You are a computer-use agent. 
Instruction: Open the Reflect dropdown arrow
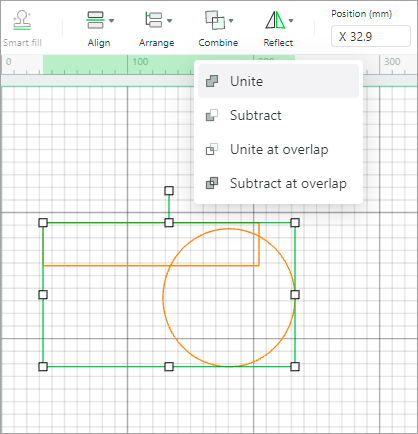pyautogui.click(x=291, y=21)
